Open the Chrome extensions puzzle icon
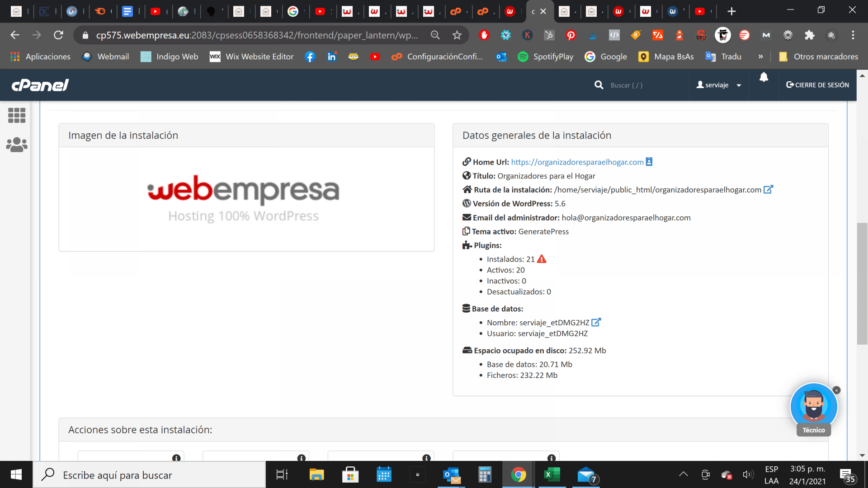 coord(809,35)
